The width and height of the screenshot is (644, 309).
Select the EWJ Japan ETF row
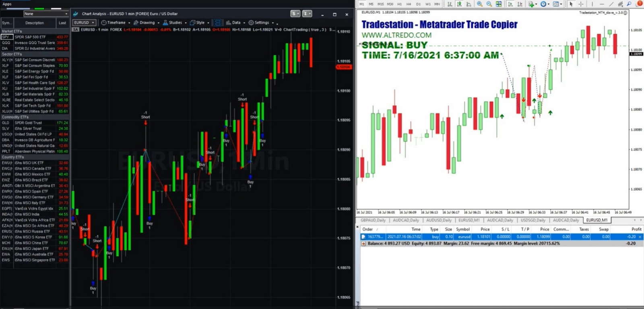[x=35, y=249]
